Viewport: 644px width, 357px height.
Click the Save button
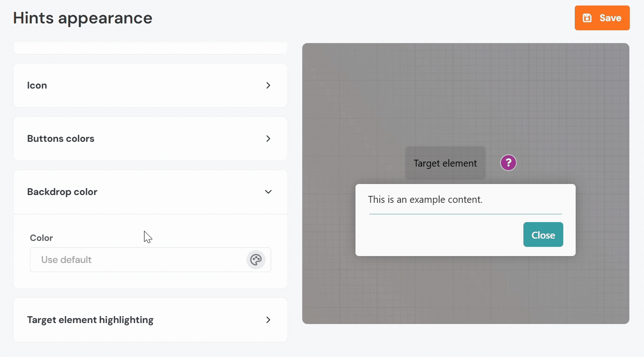tap(602, 18)
